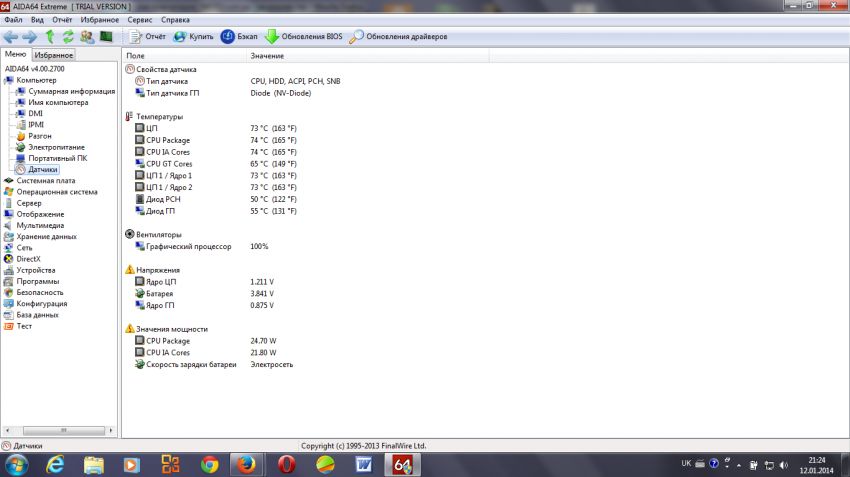Click the volume icon in system tray

[784, 465]
